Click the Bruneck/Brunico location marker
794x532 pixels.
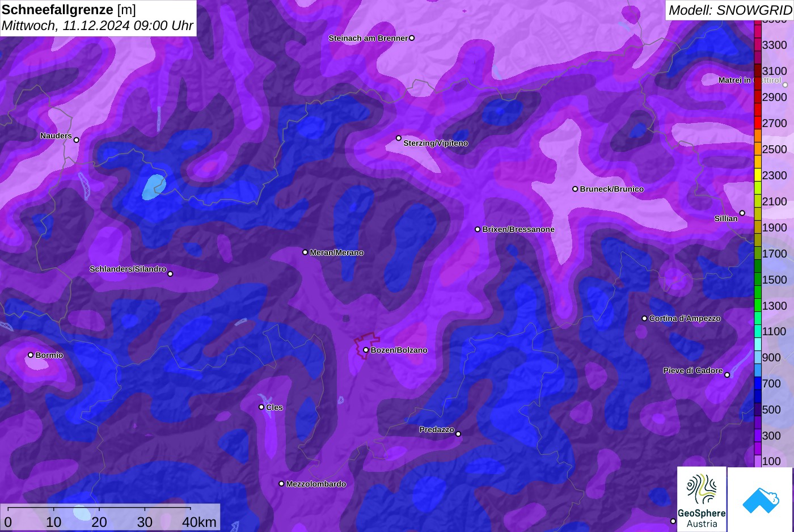pyautogui.click(x=575, y=189)
